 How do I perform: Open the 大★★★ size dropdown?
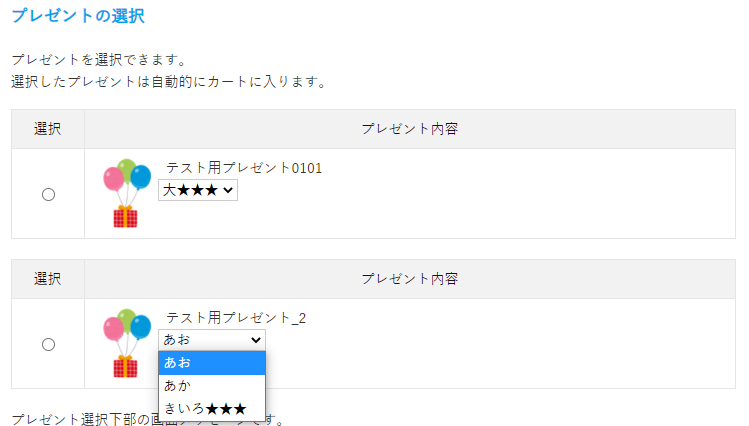[197, 190]
